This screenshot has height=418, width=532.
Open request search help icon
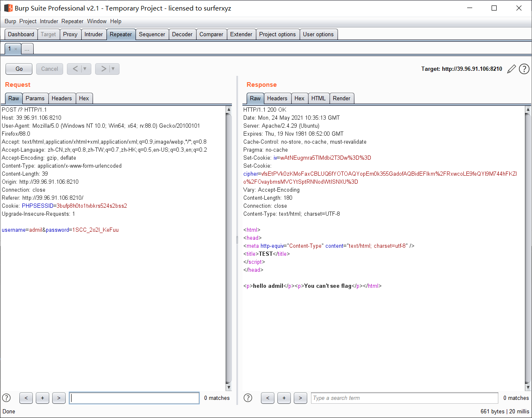tap(6, 398)
